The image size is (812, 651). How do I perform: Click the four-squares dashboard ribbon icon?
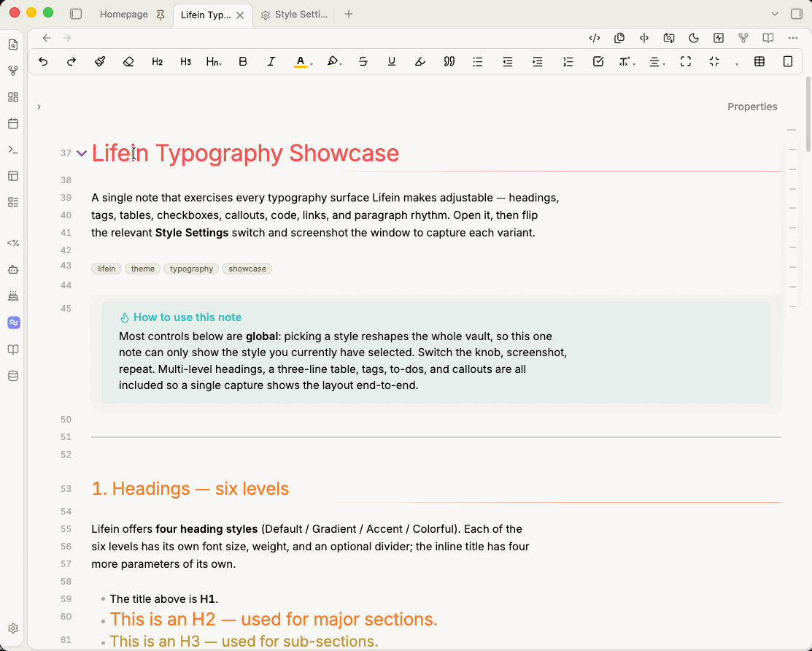13,97
